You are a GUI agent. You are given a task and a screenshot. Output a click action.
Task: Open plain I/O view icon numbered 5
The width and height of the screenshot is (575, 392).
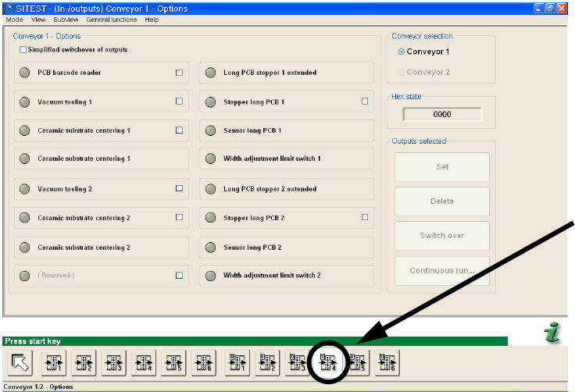pos(173,362)
